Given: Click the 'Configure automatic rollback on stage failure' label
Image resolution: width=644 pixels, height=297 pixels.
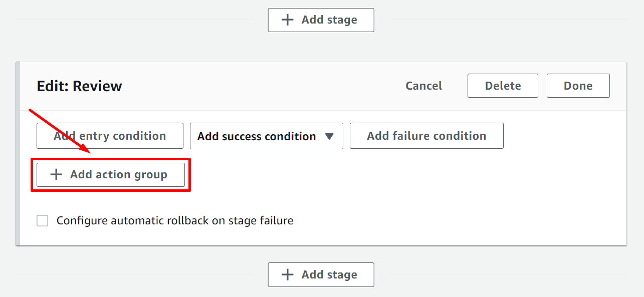Looking at the screenshot, I should [174, 221].
